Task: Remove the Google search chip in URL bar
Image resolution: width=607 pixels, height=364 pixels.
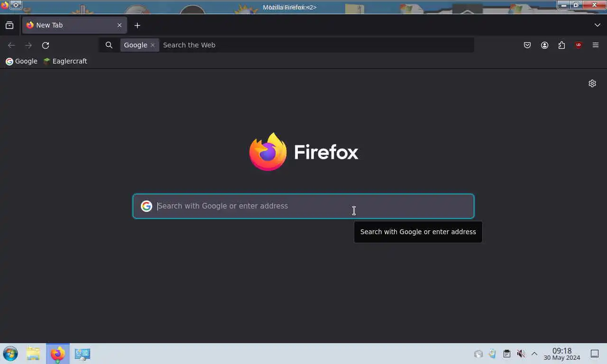Action: coord(153,45)
